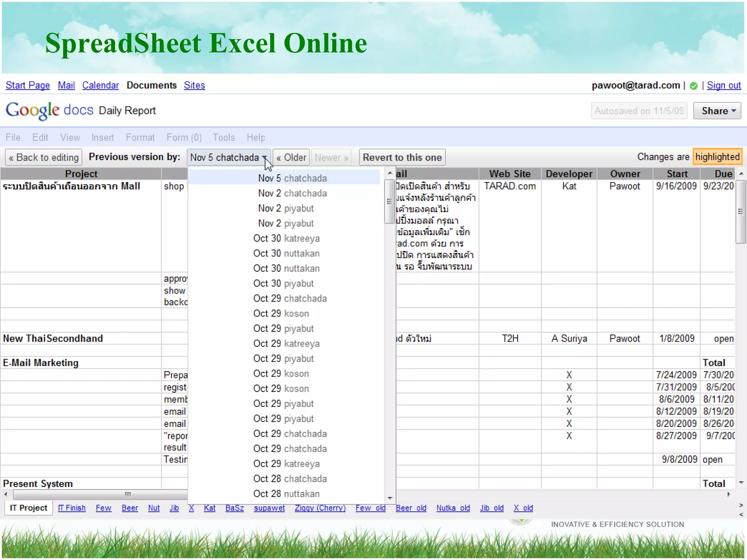Open the Start Page link
The height and width of the screenshot is (560, 747).
tap(28, 85)
